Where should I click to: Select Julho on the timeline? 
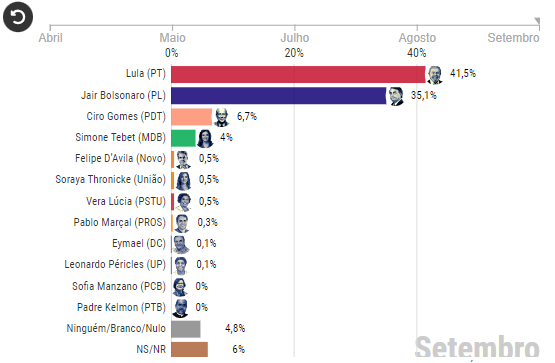coord(295,38)
